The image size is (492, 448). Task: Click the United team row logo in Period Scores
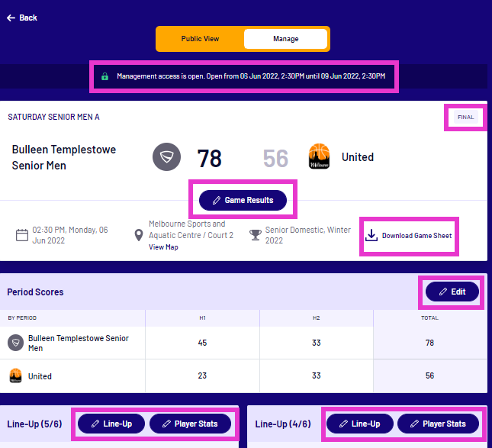click(x=14, y=376)
